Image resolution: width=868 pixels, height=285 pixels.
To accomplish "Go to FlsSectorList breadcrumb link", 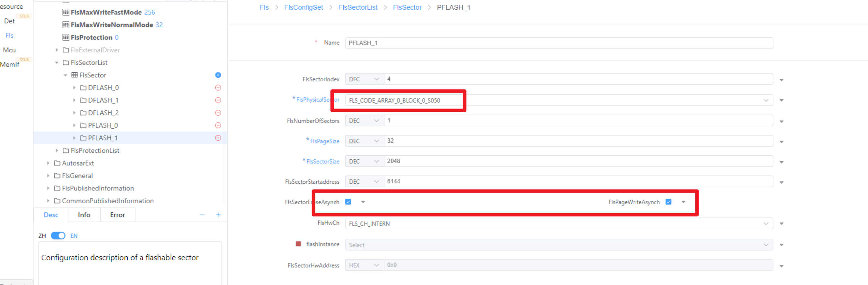I will point(357,7).
